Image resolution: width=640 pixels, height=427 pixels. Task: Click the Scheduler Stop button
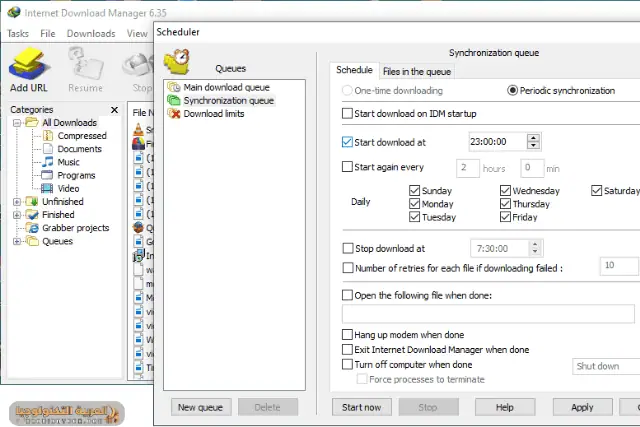click(428, 407)
